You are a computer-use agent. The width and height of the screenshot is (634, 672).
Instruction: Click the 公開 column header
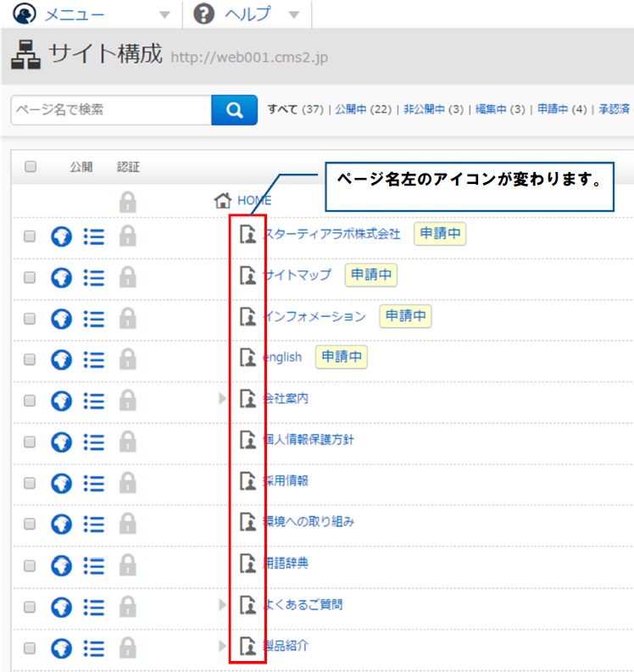point(81,167)
